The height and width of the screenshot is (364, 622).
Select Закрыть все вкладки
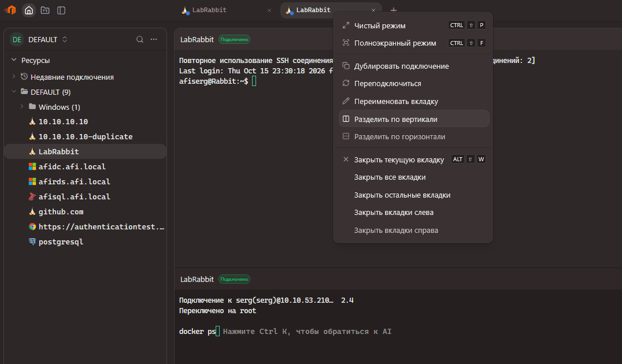point(414,177)
